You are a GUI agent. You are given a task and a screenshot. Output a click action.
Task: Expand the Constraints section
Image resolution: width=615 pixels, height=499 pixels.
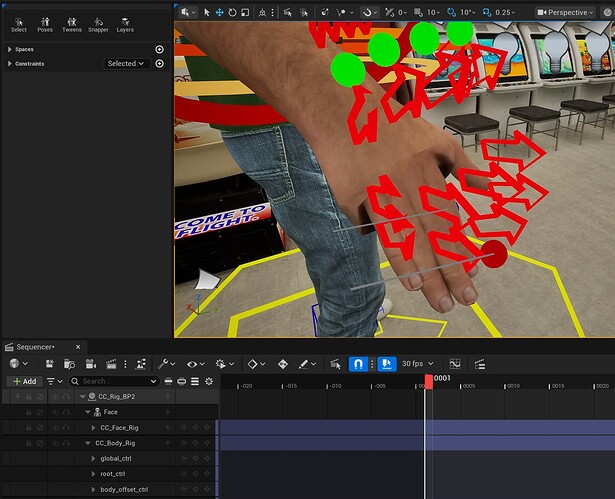click(9, 64)
